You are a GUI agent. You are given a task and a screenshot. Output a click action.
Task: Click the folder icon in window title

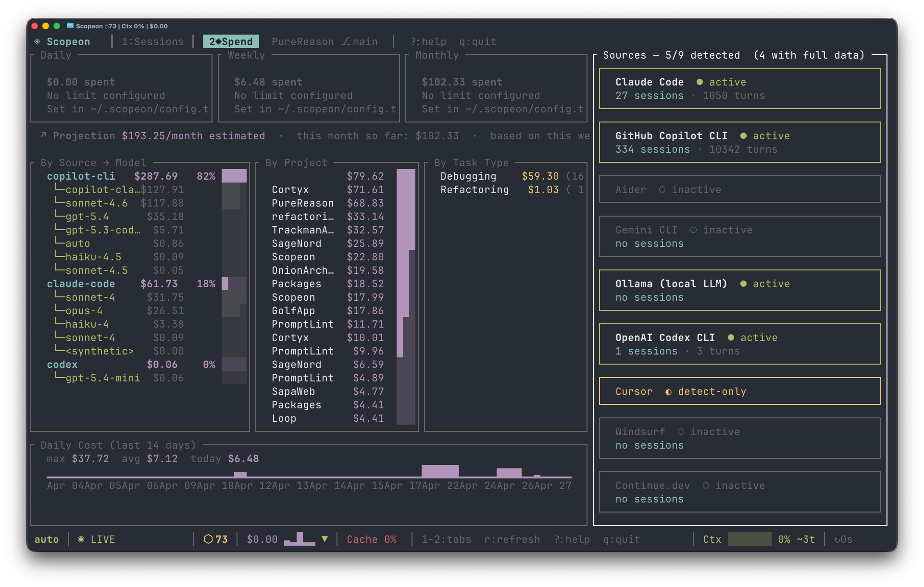point(70,26)
